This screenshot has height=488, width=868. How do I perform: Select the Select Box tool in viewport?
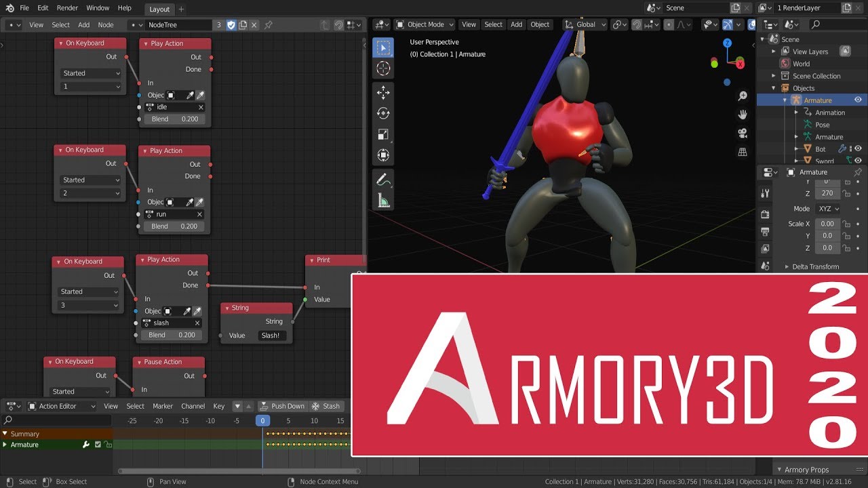(383, 47)
